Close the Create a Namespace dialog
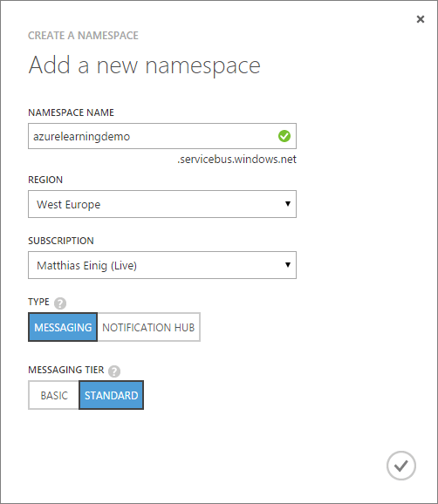The width and height of the screenshot is (438, 504). (x=421, y=19)
